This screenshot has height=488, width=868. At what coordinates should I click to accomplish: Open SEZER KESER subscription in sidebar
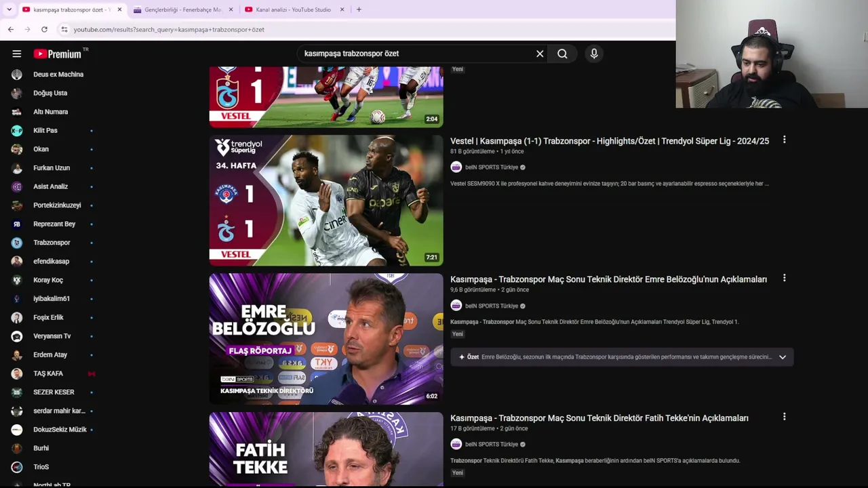click(x=54, y=392)
